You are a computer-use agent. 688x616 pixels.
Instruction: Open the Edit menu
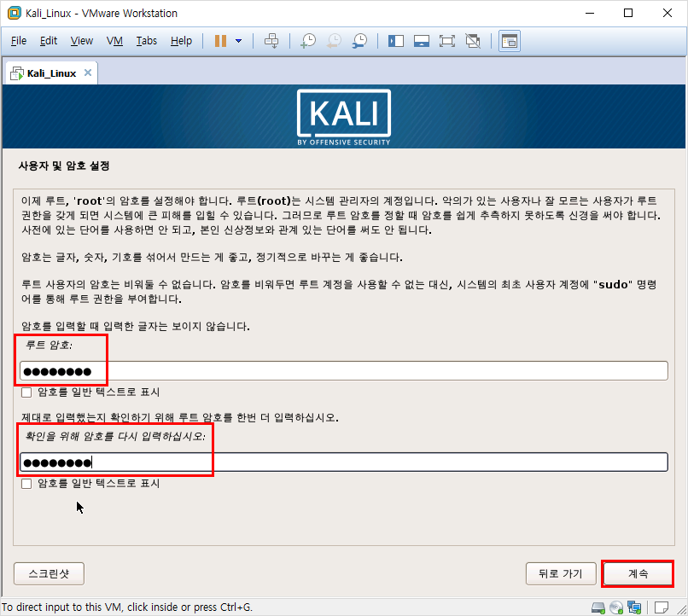pyautogui.click(x=49, y=41)
